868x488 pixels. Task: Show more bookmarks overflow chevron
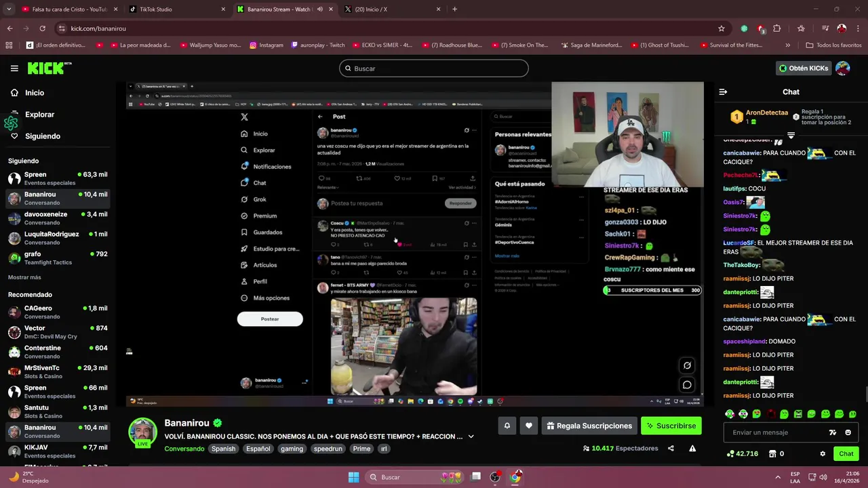point(787,45)
